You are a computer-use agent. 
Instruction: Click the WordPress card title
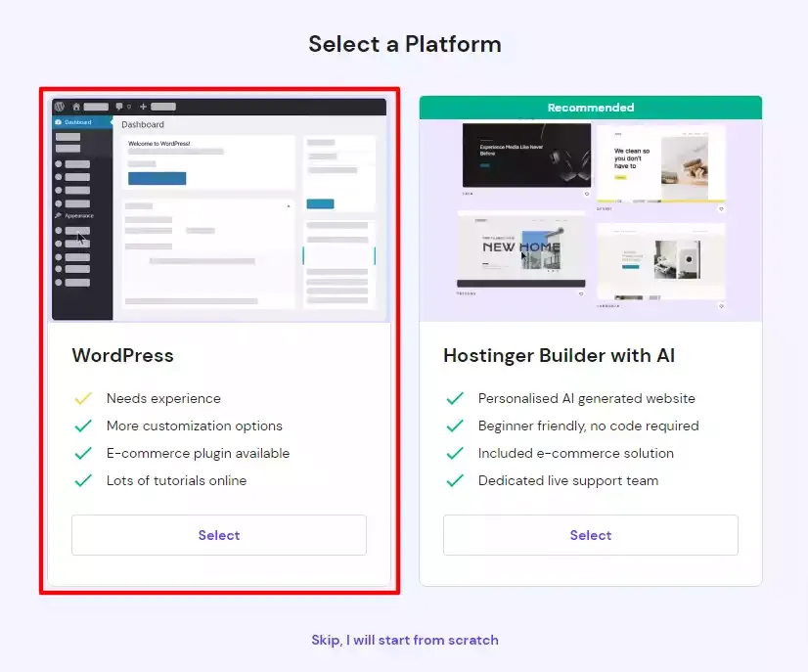pos(122,355)
